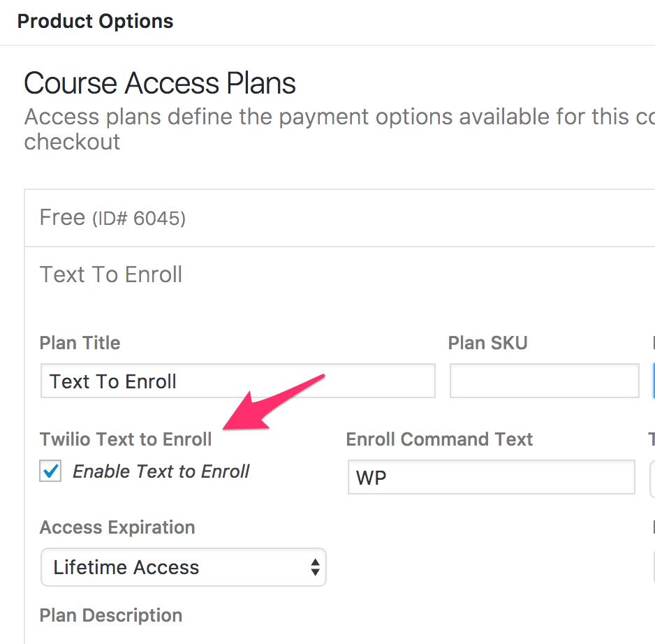Select the Enroll Command Text field containing WP

pos(492,477)
